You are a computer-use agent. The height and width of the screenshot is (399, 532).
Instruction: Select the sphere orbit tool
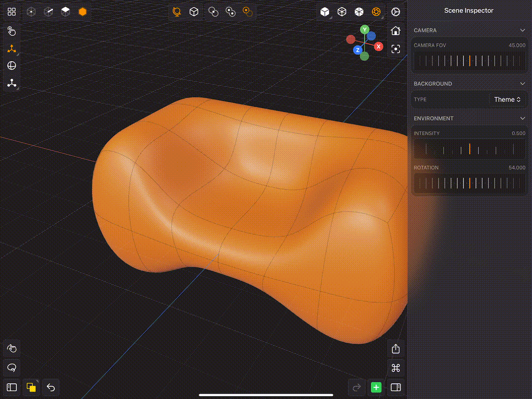coord(11,66)
